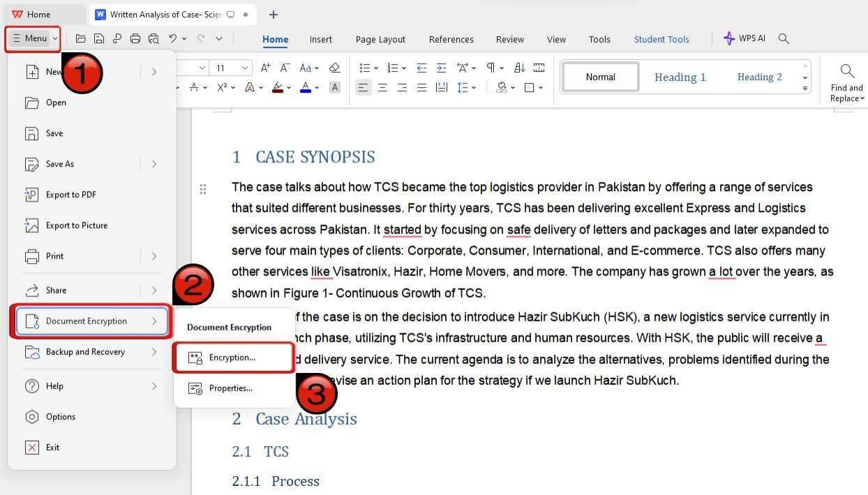Open the bullet list dropdown arrow
The height and width of the screenshot is (495, 868).
pos(376,68)
